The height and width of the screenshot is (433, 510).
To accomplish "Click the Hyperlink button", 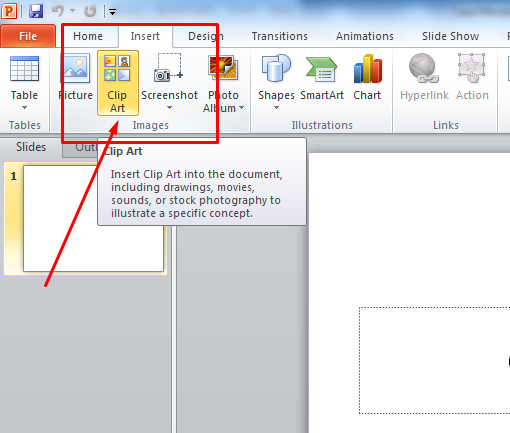I will pos(424,77).
